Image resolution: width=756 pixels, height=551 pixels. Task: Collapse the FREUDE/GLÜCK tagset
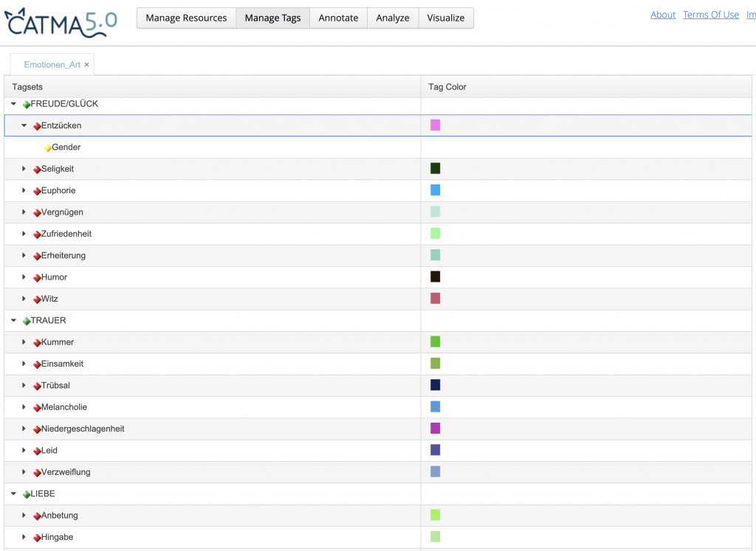[13, 103]
